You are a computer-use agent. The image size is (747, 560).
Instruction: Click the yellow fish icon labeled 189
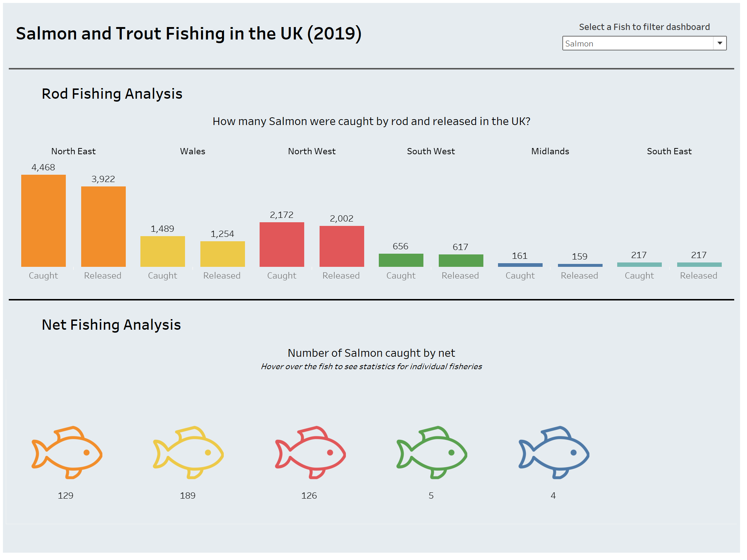pos(188,452)
